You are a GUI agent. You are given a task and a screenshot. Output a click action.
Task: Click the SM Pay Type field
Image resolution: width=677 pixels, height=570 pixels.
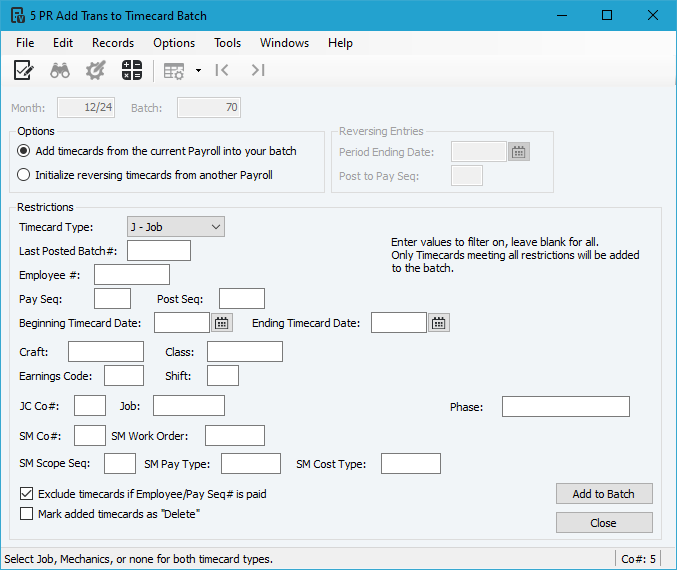click(251, 464)
